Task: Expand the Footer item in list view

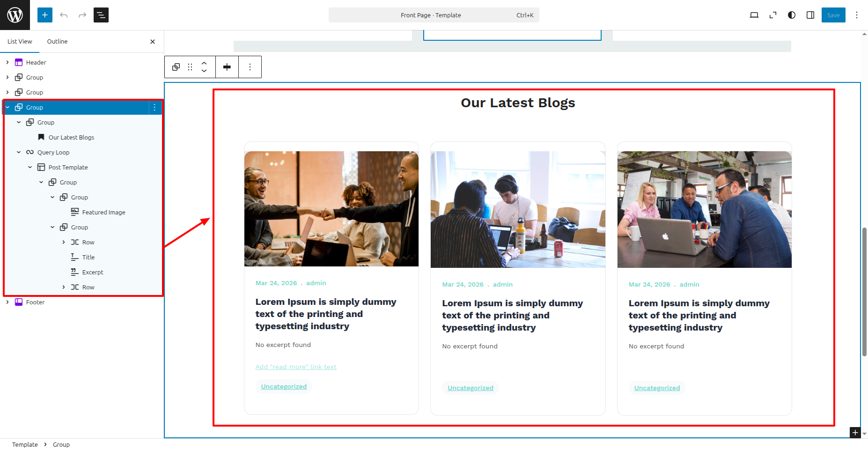Action: (x=7, y=302)
